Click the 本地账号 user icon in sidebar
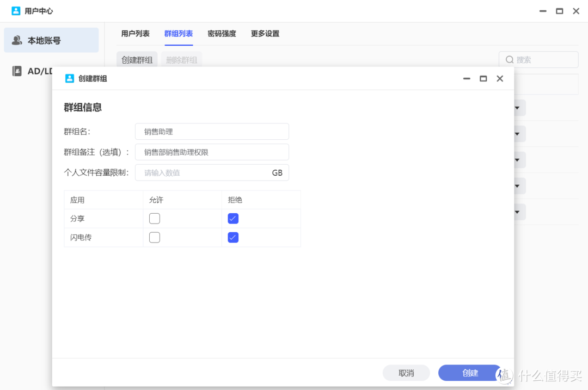Screen dimensions: 588x390 coord(17,40)
